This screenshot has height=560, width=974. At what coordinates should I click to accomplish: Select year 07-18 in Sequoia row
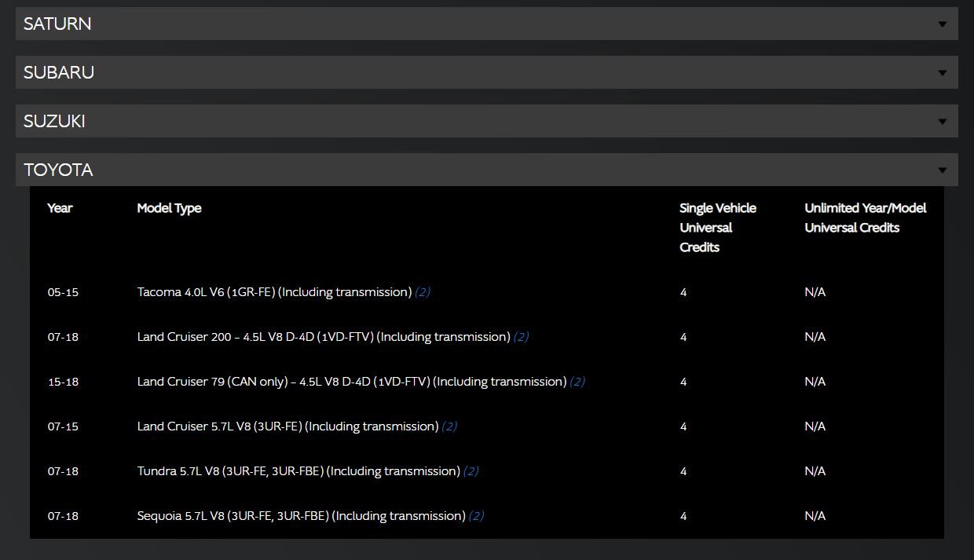point(63,516)
